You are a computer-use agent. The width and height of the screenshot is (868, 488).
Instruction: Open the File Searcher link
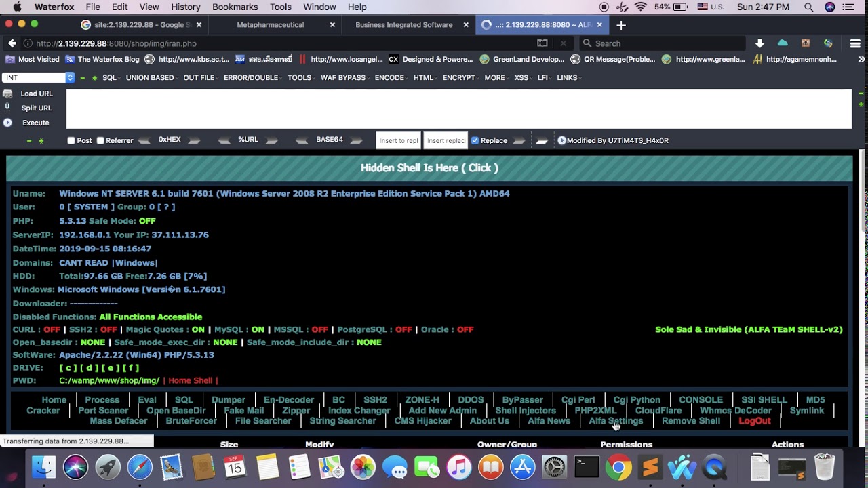click(x=263, y=421)
